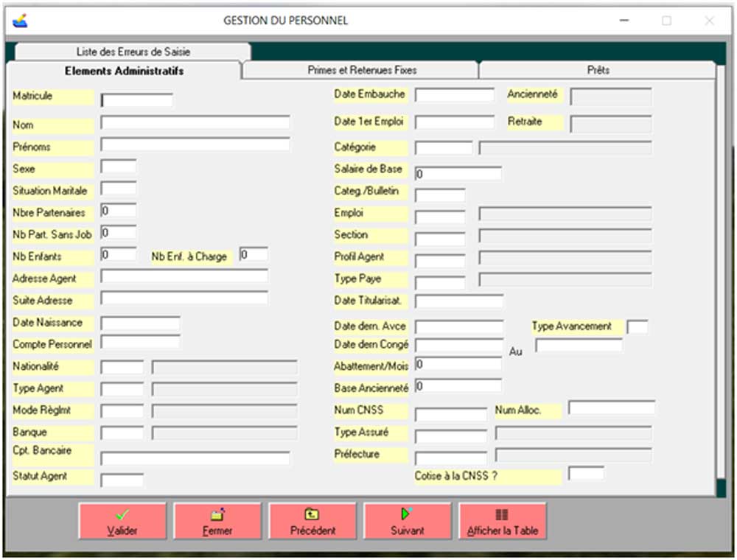Click the Fermer folder icon
The width and height of the screenshot is (737, 560).
point(217,515)
